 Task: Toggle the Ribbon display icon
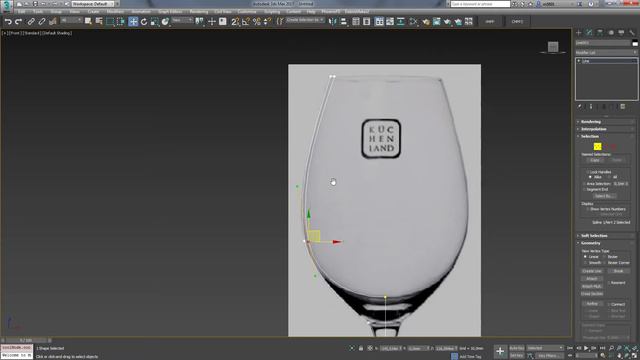(x=379, y=22)
